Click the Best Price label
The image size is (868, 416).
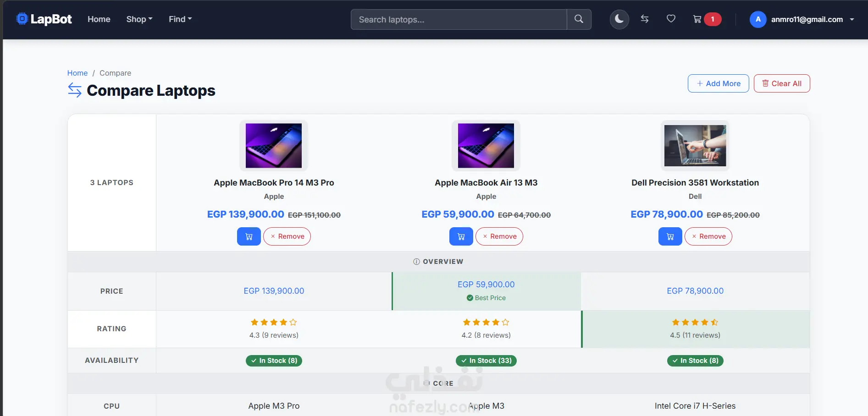486,298
